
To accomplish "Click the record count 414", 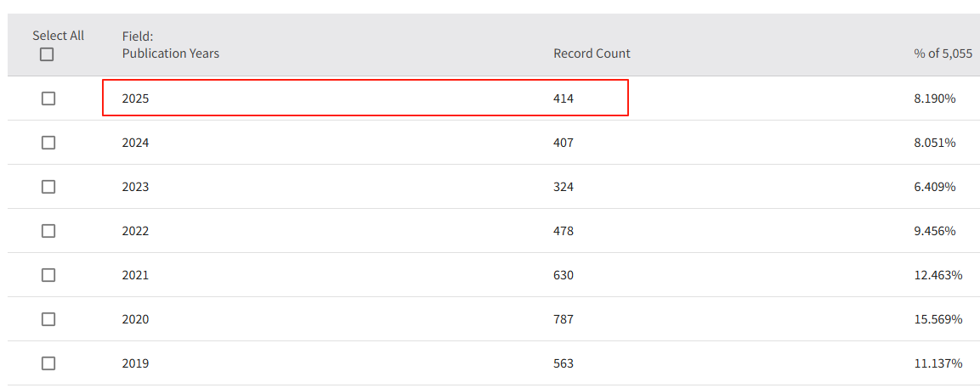I will (x=564, y=98).
